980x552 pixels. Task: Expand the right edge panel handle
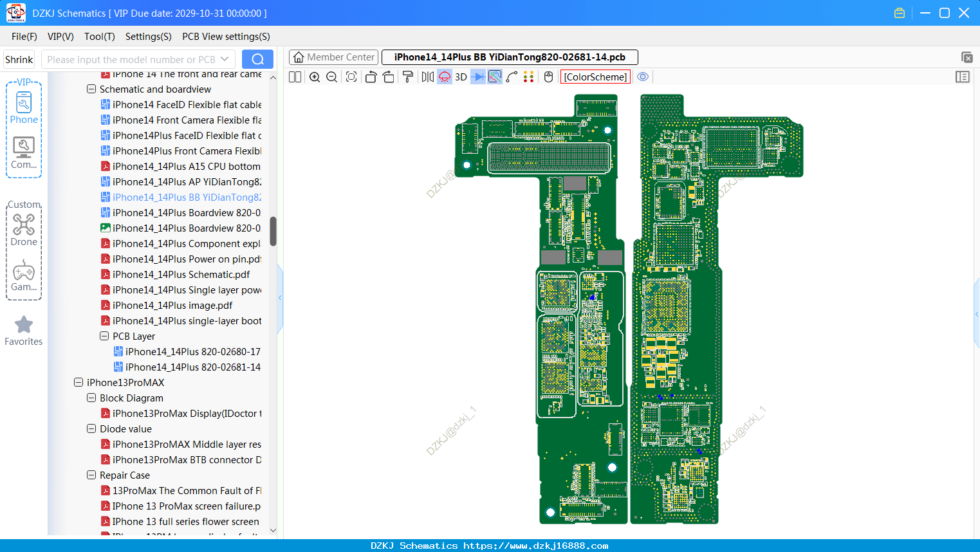977,314
